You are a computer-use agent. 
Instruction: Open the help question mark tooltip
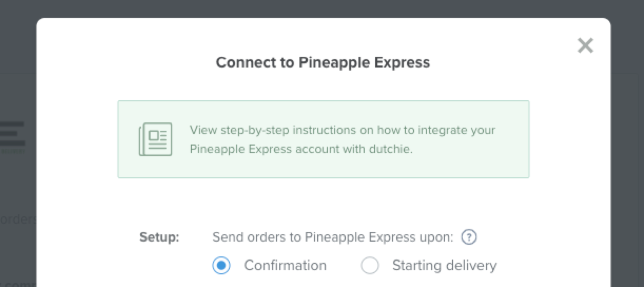(469, 237)
